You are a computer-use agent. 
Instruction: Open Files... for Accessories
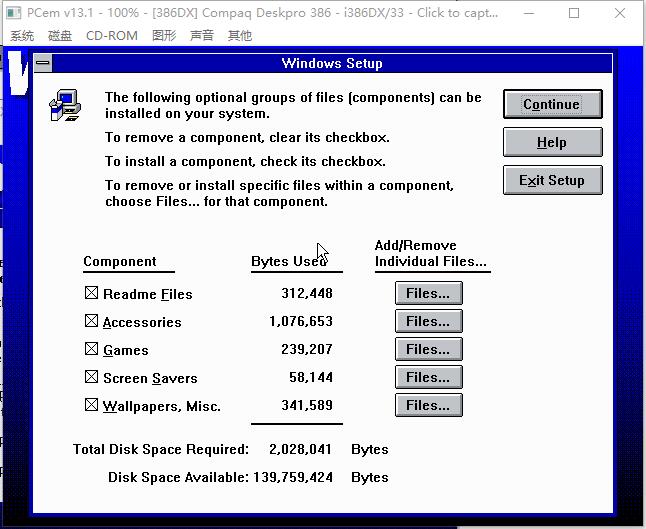click(428, 321)
